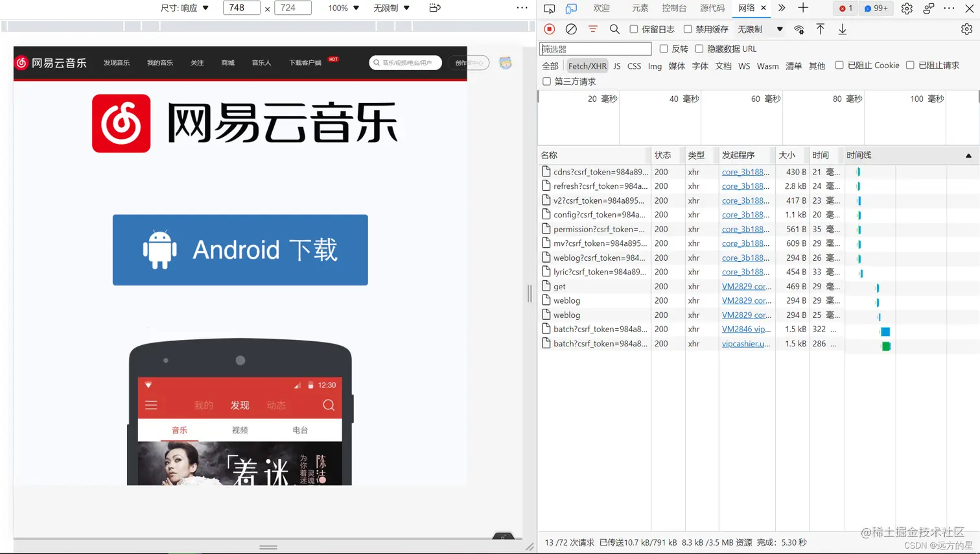This screenshot has height=554, width=980.
Task: Open DevTools settings gear icon
Action: point(907,8)
